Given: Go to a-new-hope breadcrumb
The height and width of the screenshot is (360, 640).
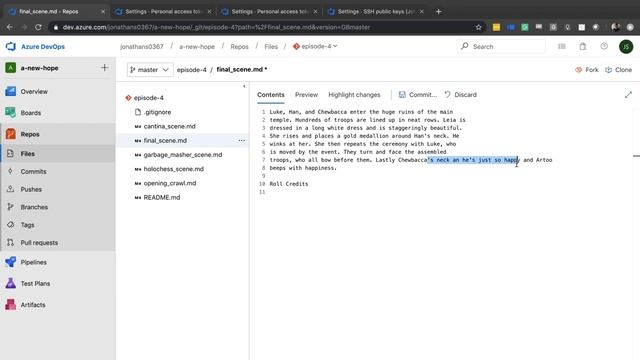Looking at the screenshot, I should coord(197,47).
